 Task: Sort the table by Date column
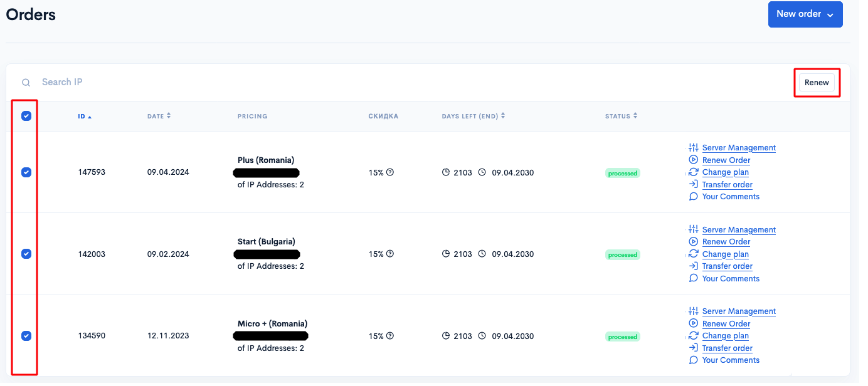[x=159, y=116]
